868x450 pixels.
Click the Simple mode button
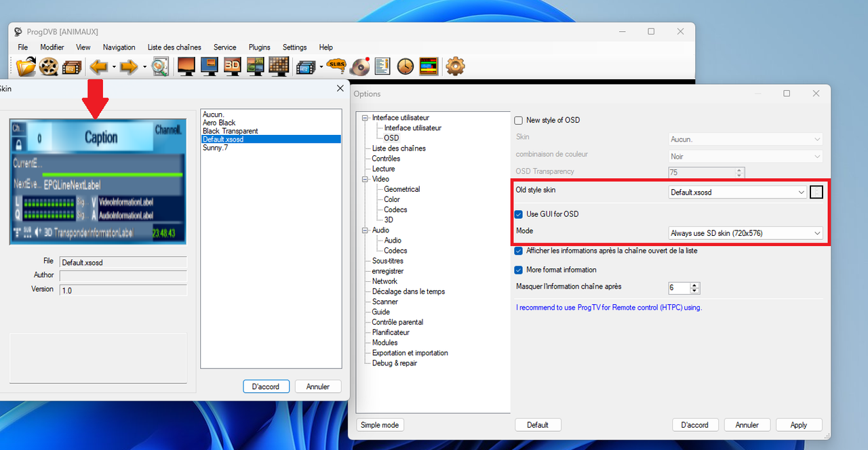point(380,425)
